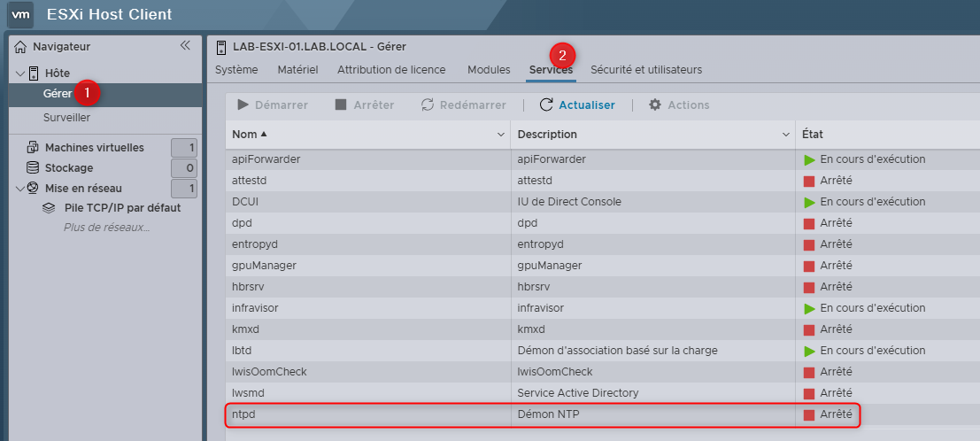Click the green running icon for DCUI
This screenshot has height=441, width=980.
click(809, 202)
